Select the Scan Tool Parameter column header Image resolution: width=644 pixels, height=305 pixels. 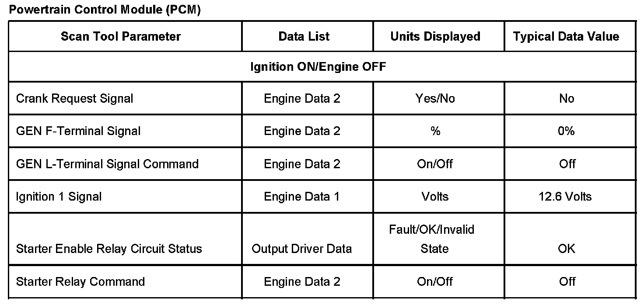121,36
